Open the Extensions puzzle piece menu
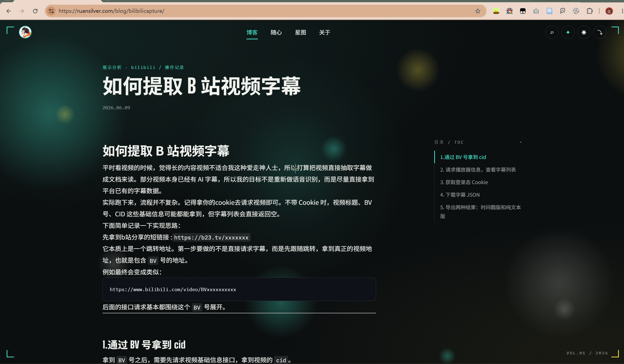Viewport: 624px width, 364px height. (x=589, y=11)
